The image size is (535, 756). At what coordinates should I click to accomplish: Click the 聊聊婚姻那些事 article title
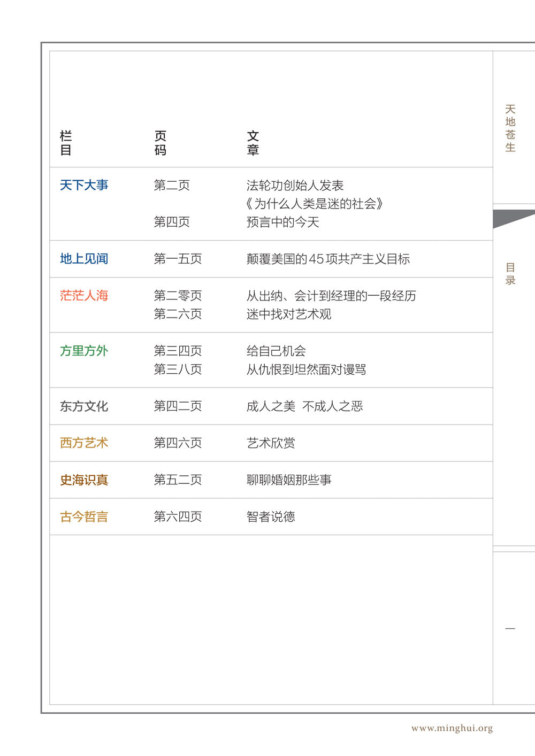(x=289, y=480)
